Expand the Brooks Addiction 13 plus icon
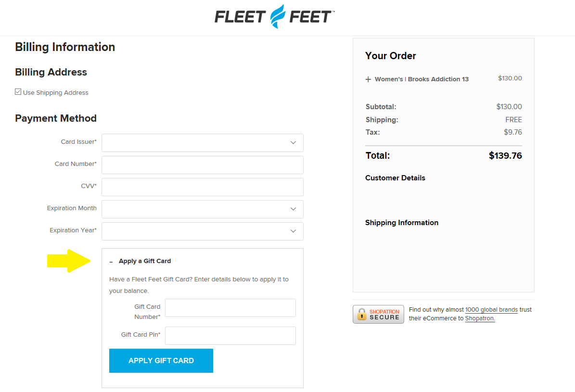Viewport: 575px width, 392px height. [x=369, y=79]
